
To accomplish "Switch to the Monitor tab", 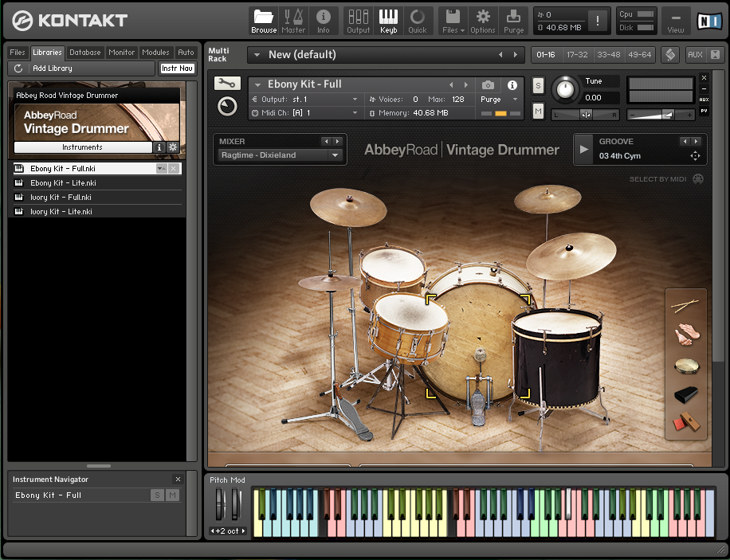I will click(x=121, y=53).
